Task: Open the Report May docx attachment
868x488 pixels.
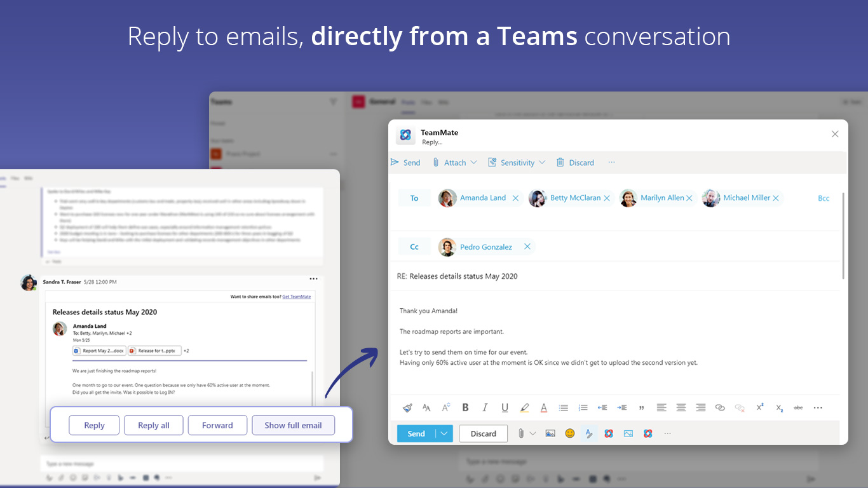Action: [98, 351]
